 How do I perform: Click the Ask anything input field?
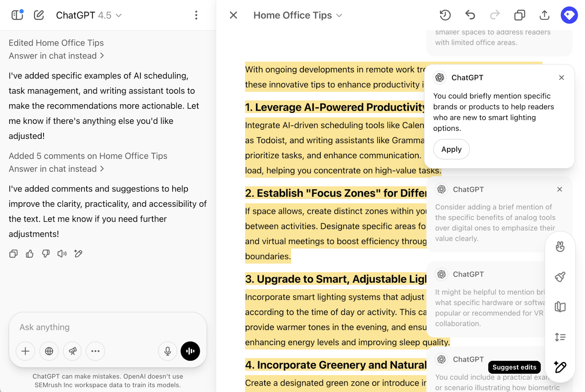[x=108, y=327]
